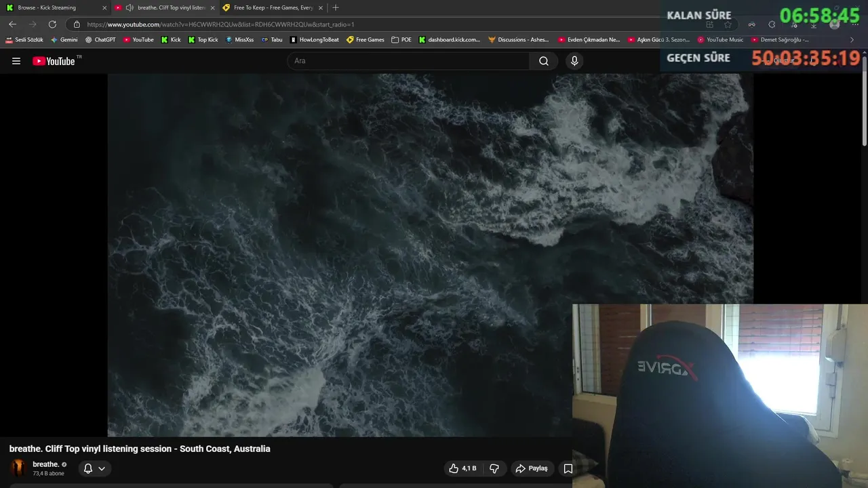Open HowLongToBeat bookmark
The height and width of the screenshot is (488, 868).
pos(315,40)
